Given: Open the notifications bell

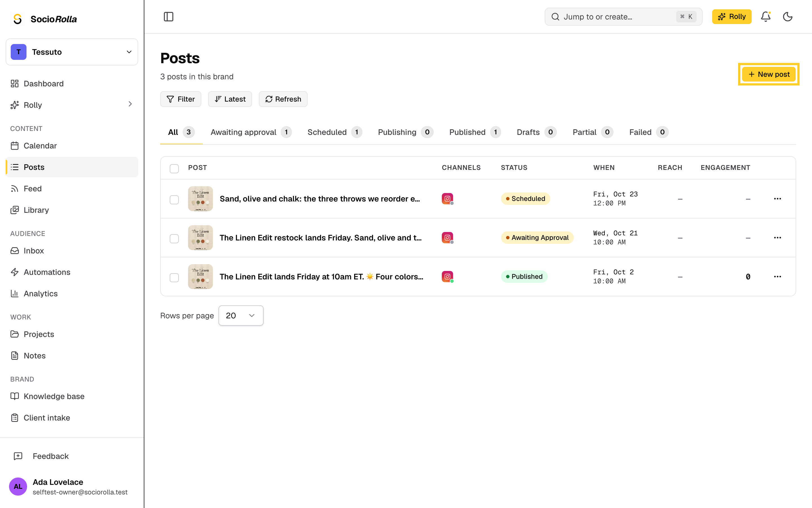Looking at the screenshot, I should pyautogui.click(x=765, y=16).
